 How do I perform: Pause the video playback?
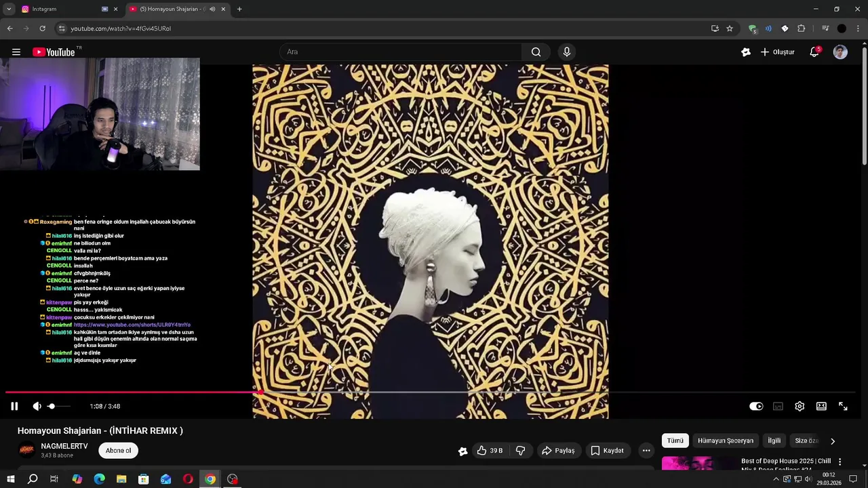click(x=14, y=406)
